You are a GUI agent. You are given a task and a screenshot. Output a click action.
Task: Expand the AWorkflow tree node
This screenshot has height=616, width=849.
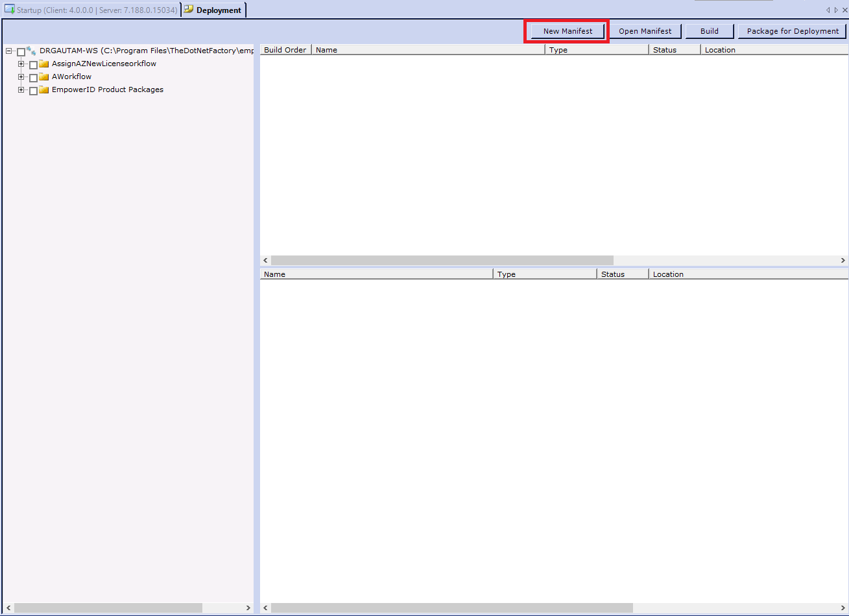pos(21,77)
